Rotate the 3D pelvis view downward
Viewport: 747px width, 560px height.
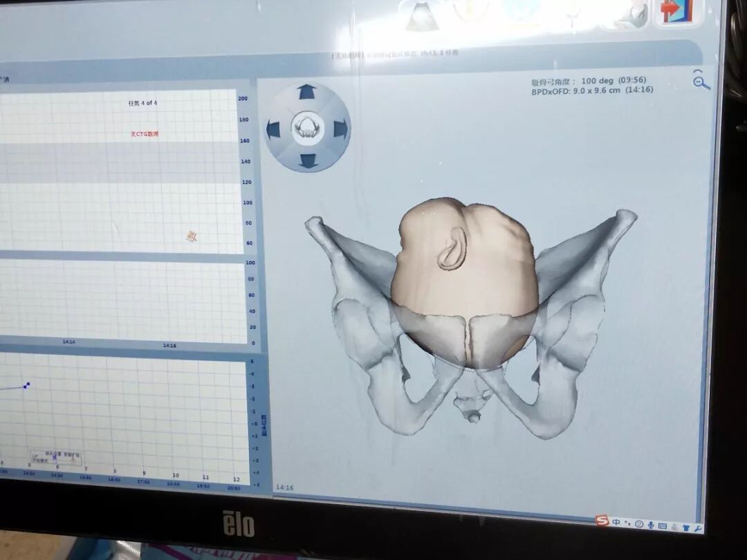308,161
